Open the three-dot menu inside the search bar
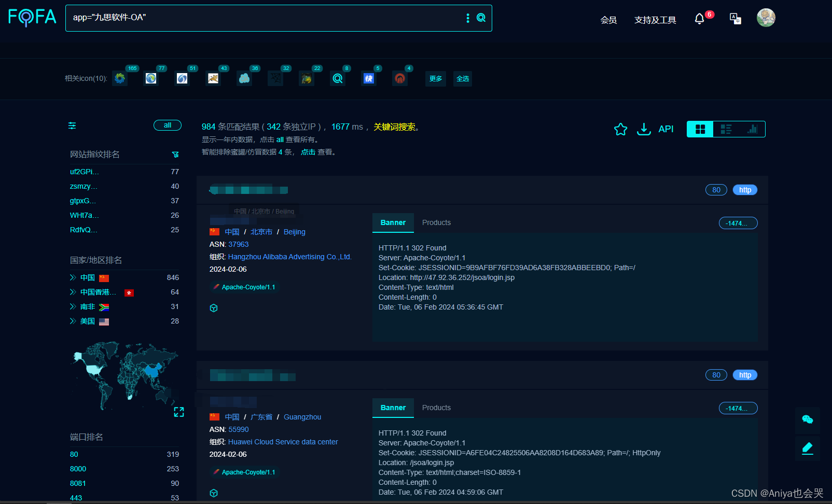The image size is (832, 504). [467, 18]
